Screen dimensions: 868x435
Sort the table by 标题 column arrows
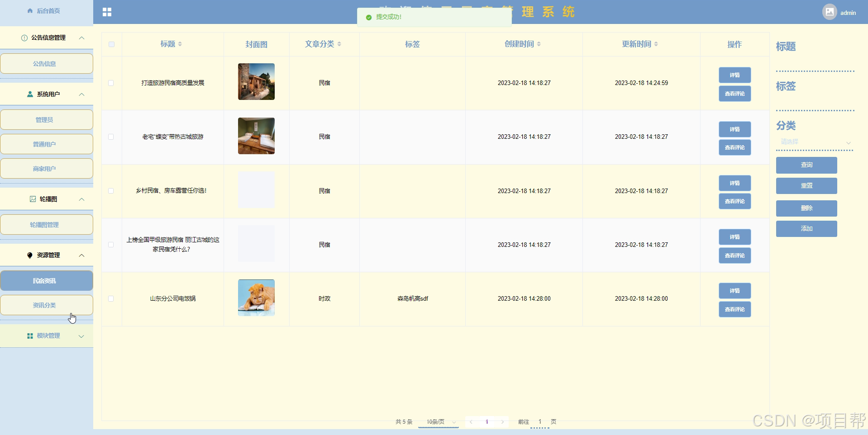point(180,44)
